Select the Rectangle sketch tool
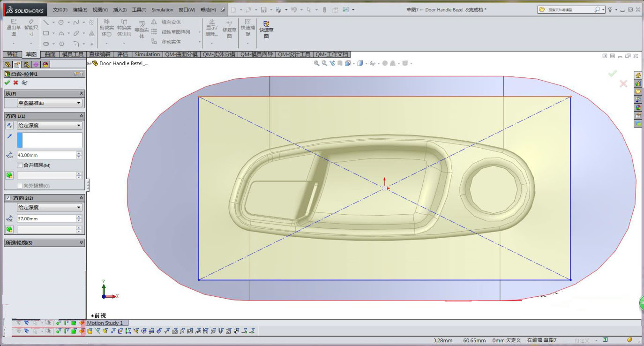The image size is (644, 346). click(x=46, y=33)
